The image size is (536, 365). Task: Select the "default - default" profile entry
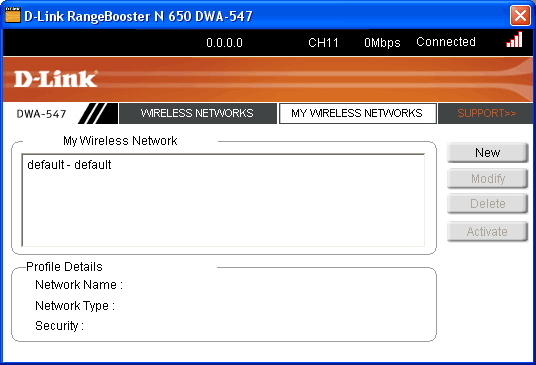69,165
